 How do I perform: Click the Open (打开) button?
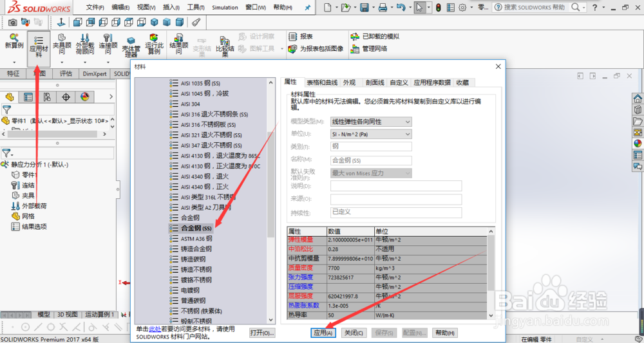click(x=262, y=333)
